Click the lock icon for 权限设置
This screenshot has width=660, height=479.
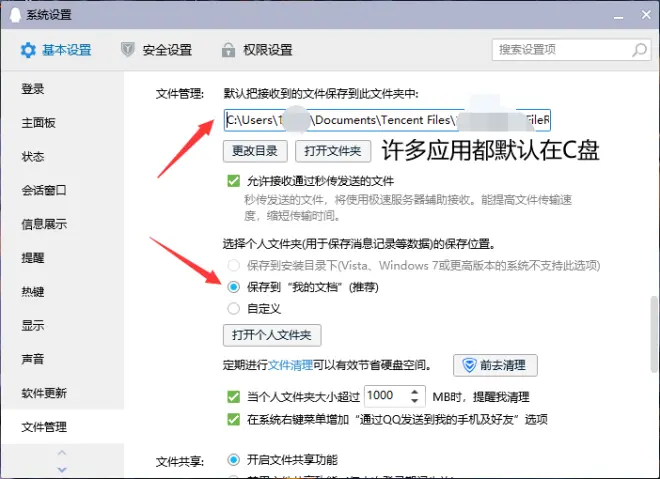[228, 50]
